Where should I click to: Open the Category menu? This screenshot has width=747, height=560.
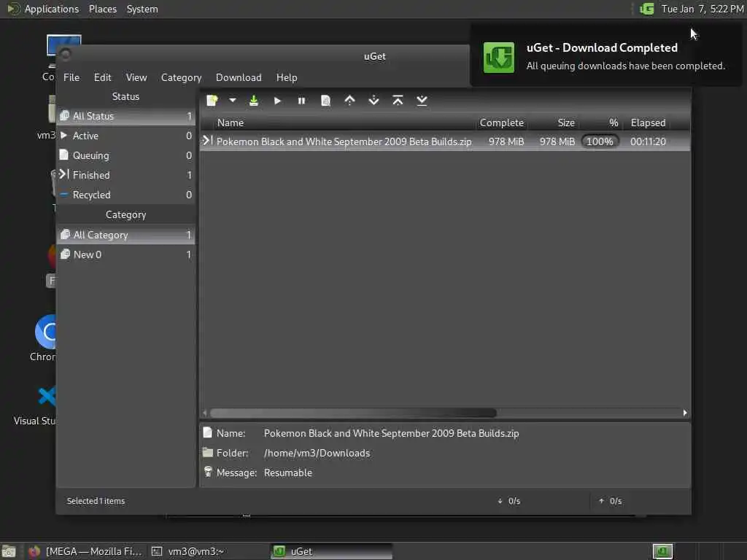[181, 77]
